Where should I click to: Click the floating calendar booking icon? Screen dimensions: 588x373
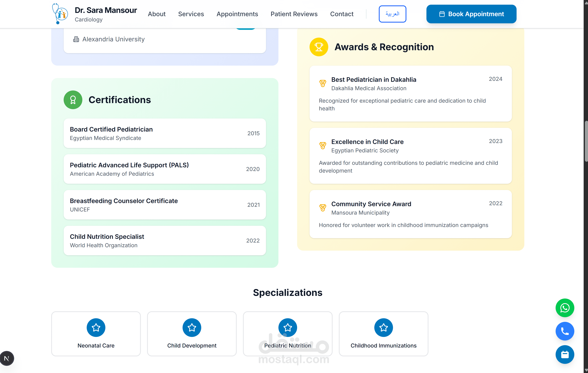tap(564, 354)
